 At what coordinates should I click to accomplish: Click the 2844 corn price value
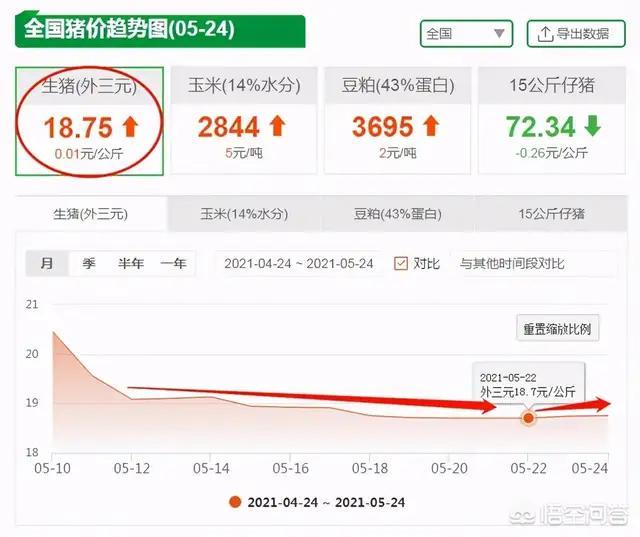point(229,127)
